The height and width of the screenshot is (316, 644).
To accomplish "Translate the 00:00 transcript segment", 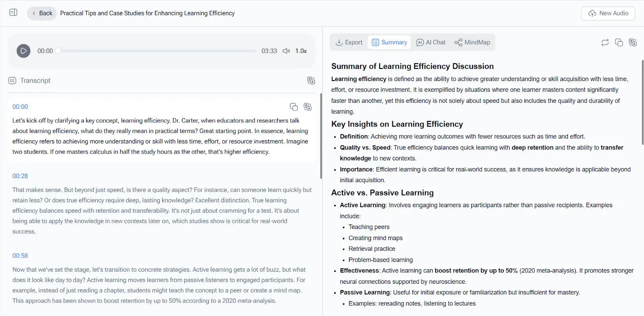I will (x=308, y=107).
